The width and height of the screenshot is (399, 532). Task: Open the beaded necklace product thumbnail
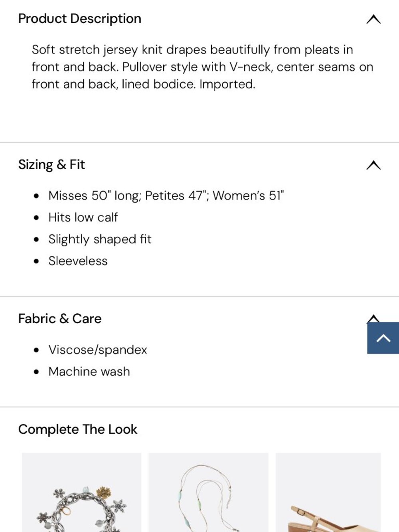[x=208, y=492]
